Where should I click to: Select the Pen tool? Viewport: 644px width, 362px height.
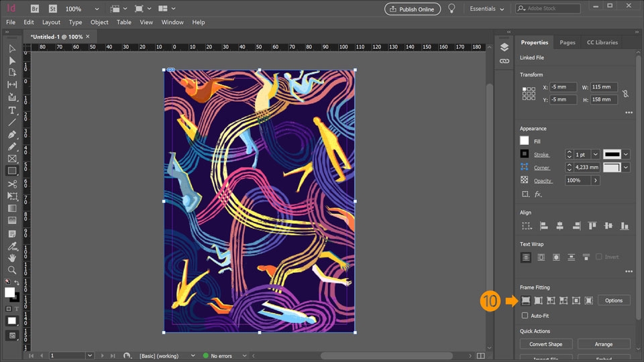point(12,134)
